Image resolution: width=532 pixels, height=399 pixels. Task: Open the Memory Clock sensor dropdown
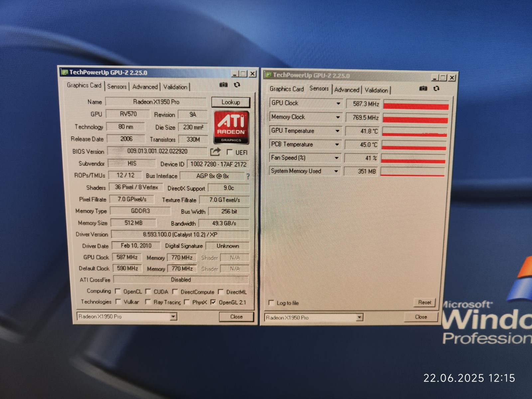(338, 117)
